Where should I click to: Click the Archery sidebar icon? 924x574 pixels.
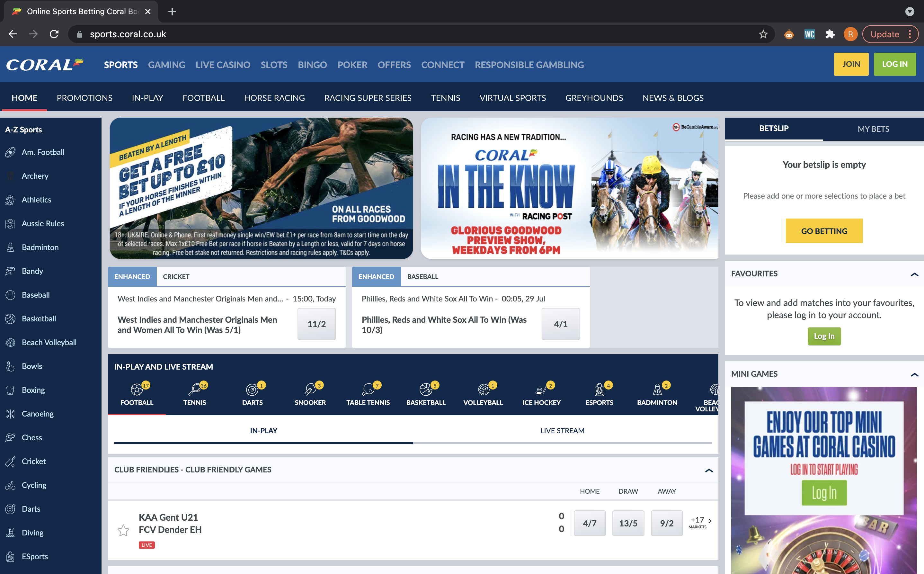coord(10,176)
